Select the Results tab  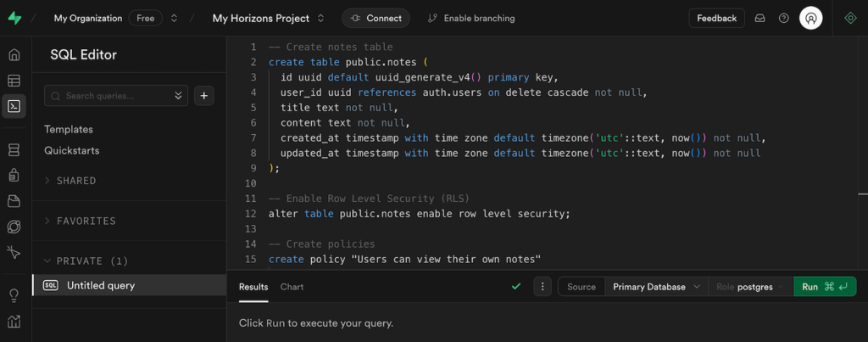coord(253,287)
